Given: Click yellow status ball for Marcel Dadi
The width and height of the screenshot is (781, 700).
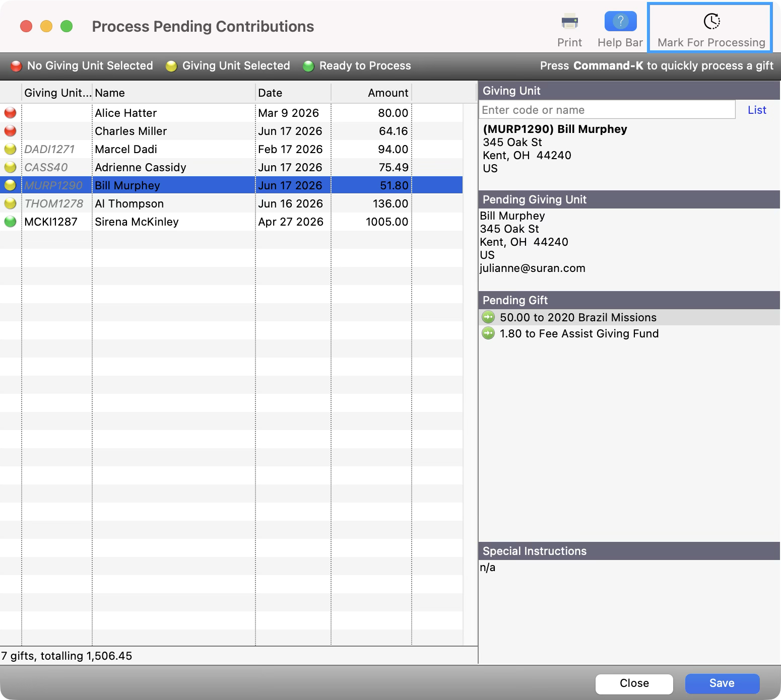Looking at the screenshot, I should (10, 149).
